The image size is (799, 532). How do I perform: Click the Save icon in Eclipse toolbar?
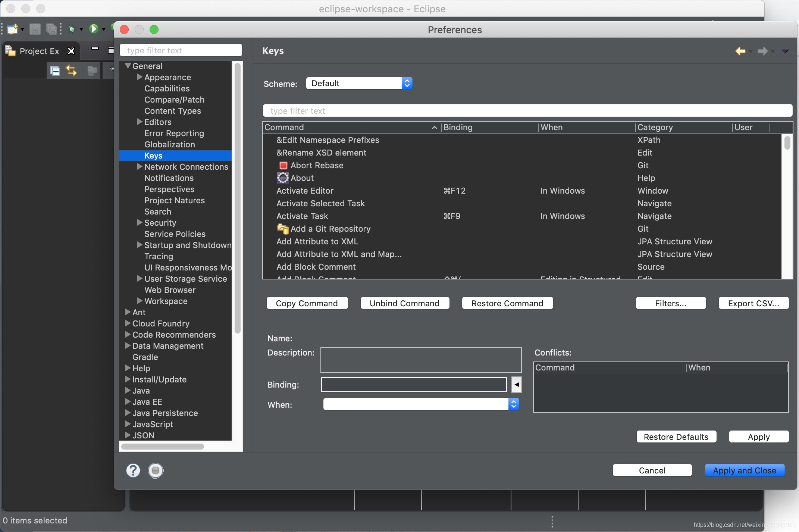[35, 29]
